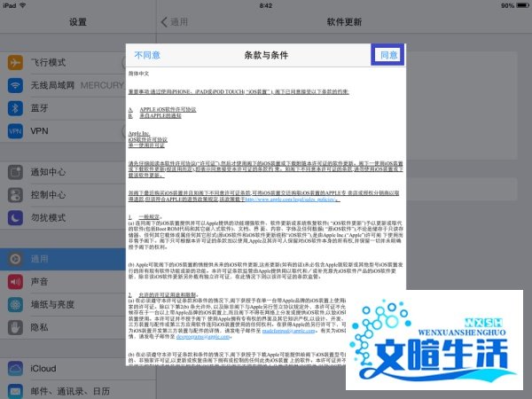The height and width of the screenshot is (399, 532).
Task: Click the 8:42 clock in status bar
Action: pyautogui.click(x=266, y=5)
